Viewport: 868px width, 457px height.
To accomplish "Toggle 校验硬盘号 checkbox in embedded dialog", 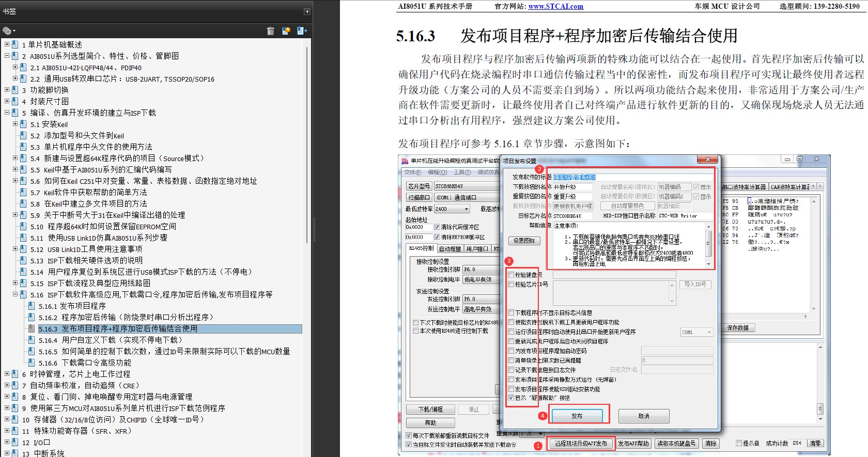I will (x=511, y=275).
